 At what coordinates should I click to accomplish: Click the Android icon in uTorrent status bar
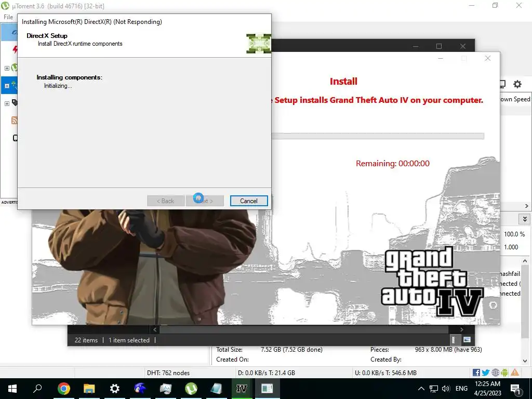tap(504, 373)
